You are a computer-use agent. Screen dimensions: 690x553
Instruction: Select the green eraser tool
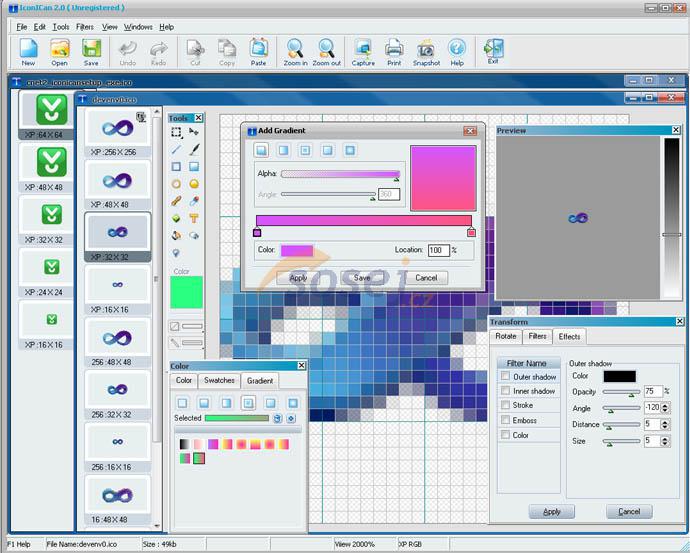(x=176, y=218)
